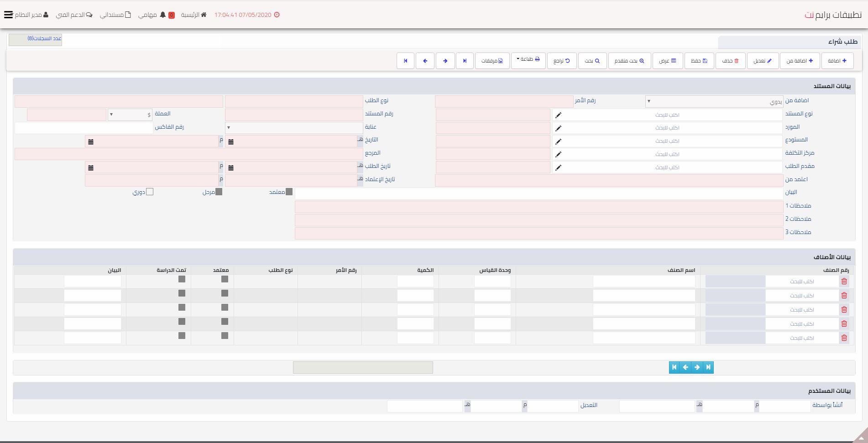Click the حذف (Delete) trash button
Image resolution: width=868 pixels, height=443 pixels.
tap(730, 61)
